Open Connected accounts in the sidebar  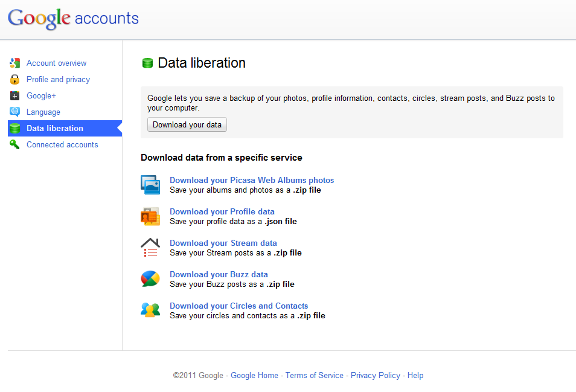62,144
